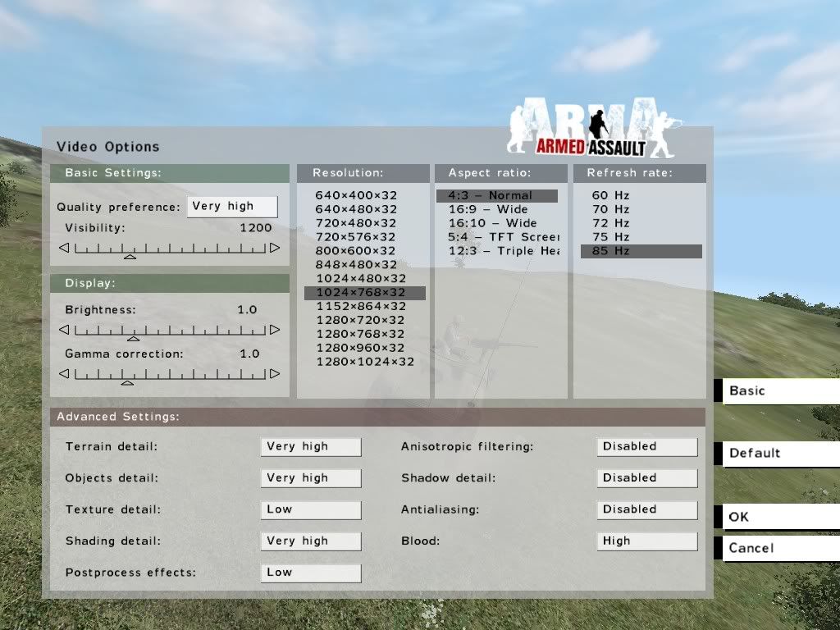Viewport: 840px width, 630px height.
Task: Click the Gamma correction right arrow
Action: coord(275,374)
